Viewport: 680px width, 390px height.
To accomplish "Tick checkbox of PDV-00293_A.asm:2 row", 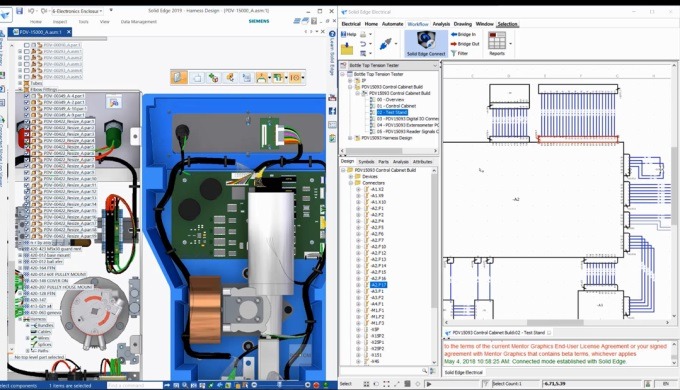I will coord(27,58).
